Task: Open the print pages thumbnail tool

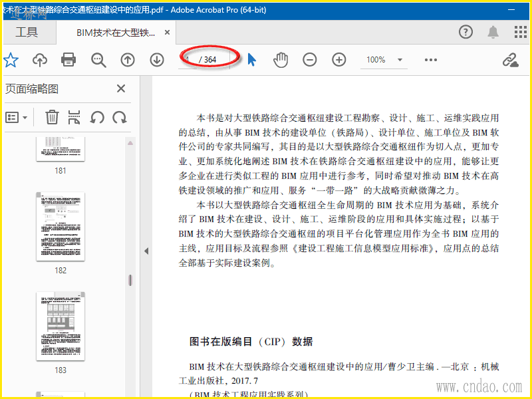Action: tap(74, 118)
